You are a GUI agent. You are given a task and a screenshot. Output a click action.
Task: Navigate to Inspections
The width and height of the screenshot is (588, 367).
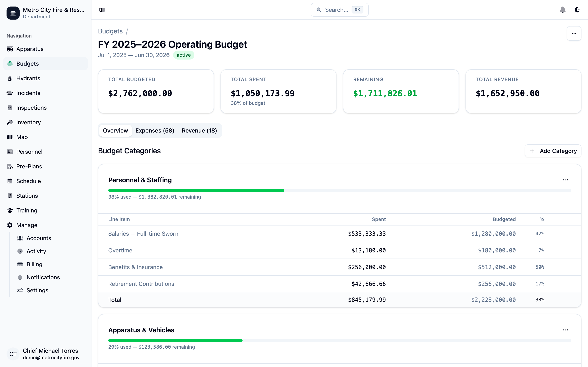31,107
